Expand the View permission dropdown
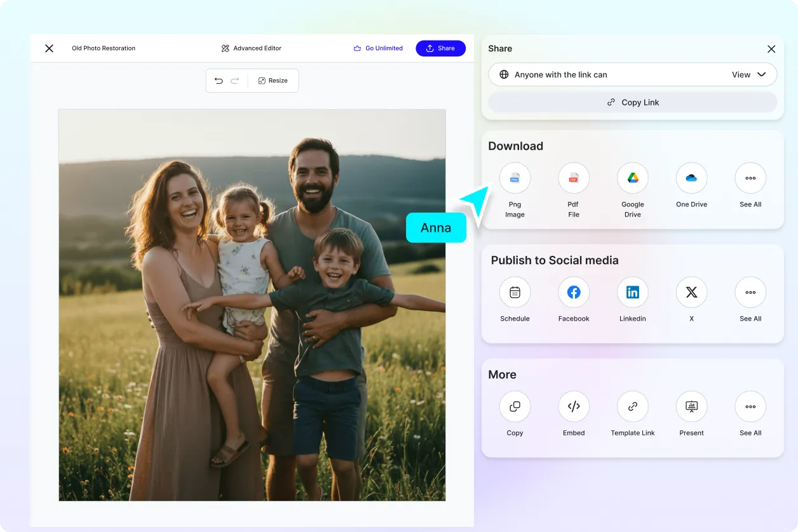This screenshot has width=798, height=532. click(749, 74)
